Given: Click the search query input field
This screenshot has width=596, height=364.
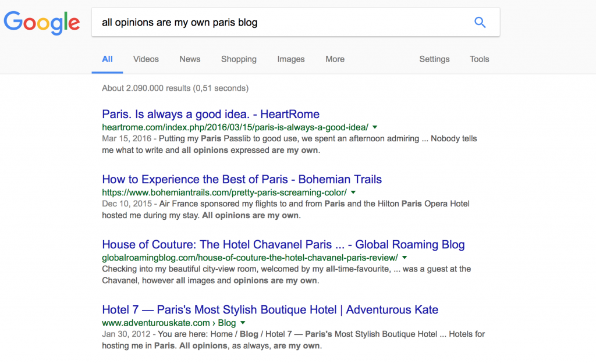Looking at the screenshot, I should [x=279, y=23].
